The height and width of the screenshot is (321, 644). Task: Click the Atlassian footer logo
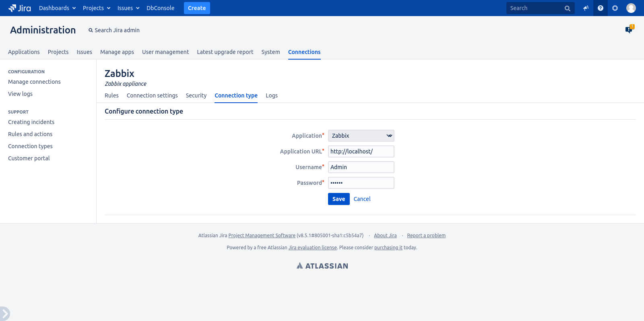(x=322, y=266)
